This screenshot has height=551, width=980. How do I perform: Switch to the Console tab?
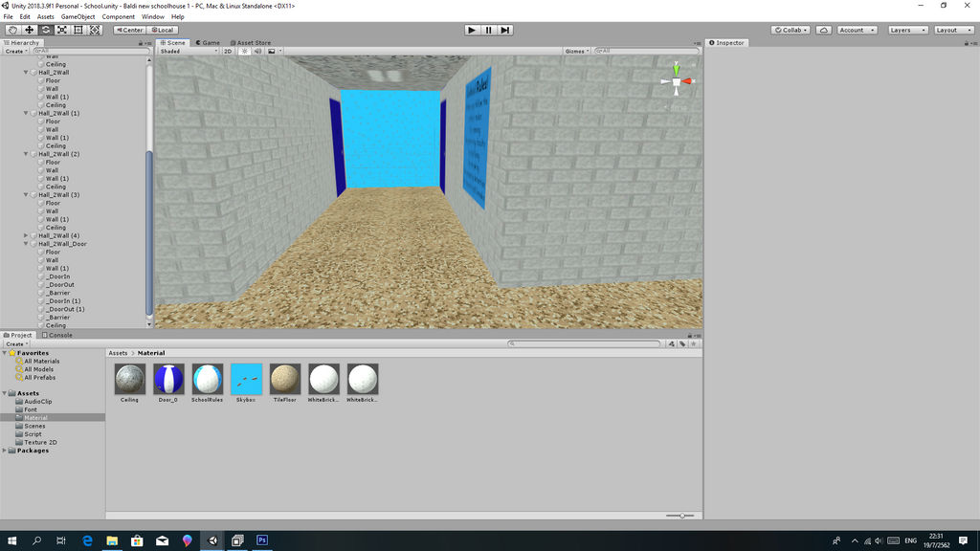(x=56, y=335)
